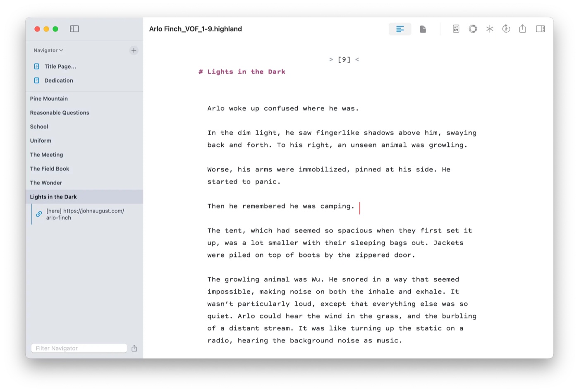
Task: Open the johnaugust.com arlo-finch link
Action: 85,214
